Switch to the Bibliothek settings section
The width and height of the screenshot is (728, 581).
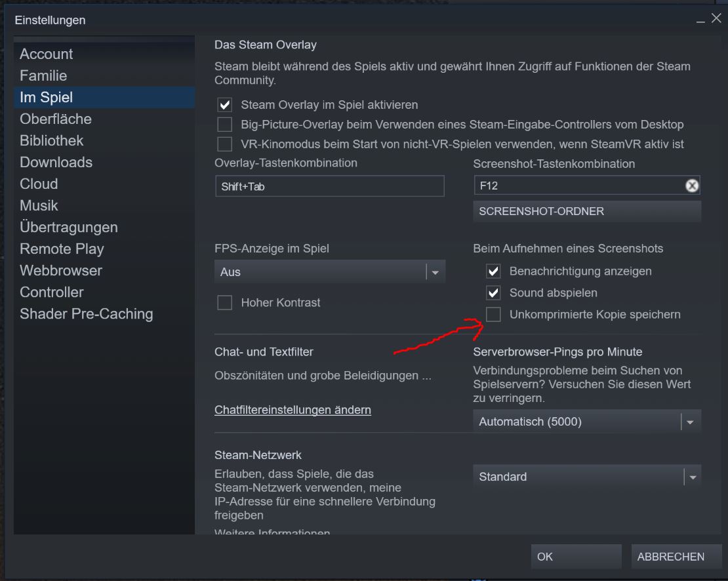52,141
